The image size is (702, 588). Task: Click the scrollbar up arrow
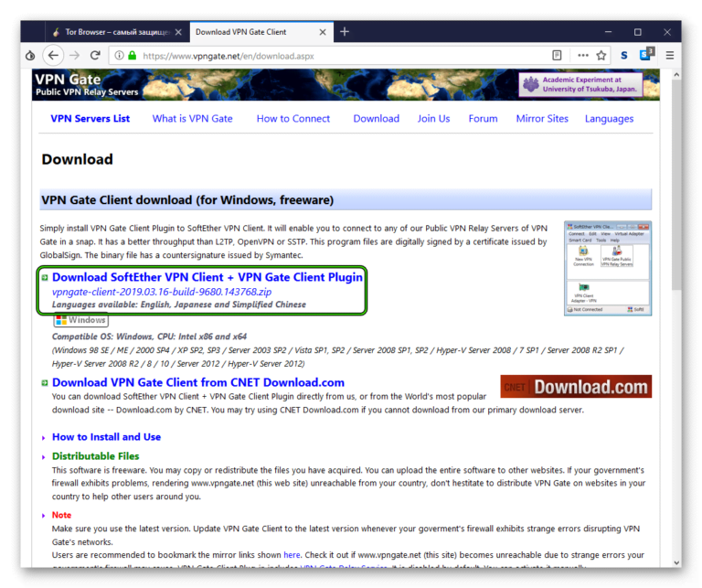[676, 75]
